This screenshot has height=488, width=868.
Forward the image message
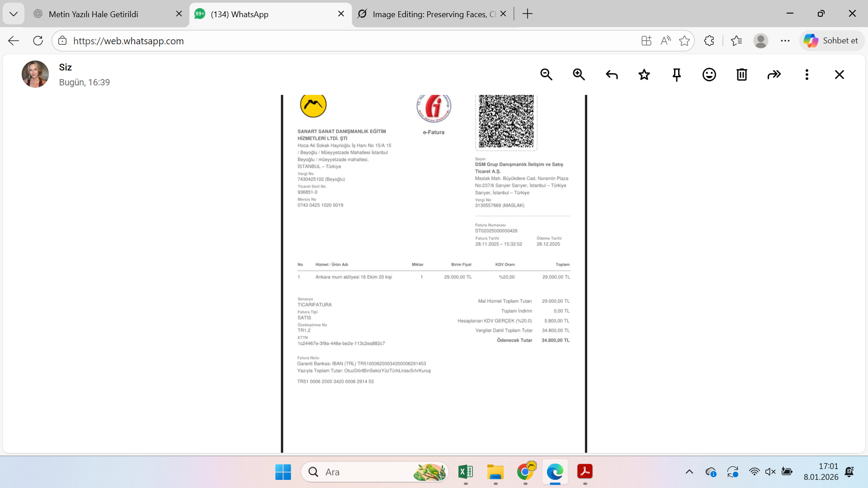[774, 75]
